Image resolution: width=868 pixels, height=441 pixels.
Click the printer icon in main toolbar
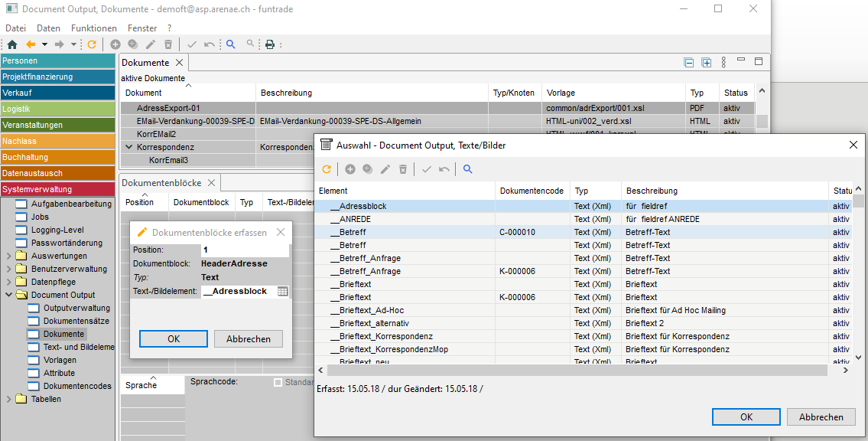(269, 44)
